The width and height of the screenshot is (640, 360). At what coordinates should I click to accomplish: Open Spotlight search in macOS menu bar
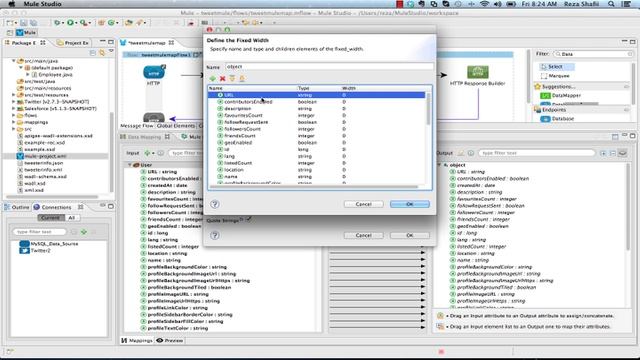611,4
